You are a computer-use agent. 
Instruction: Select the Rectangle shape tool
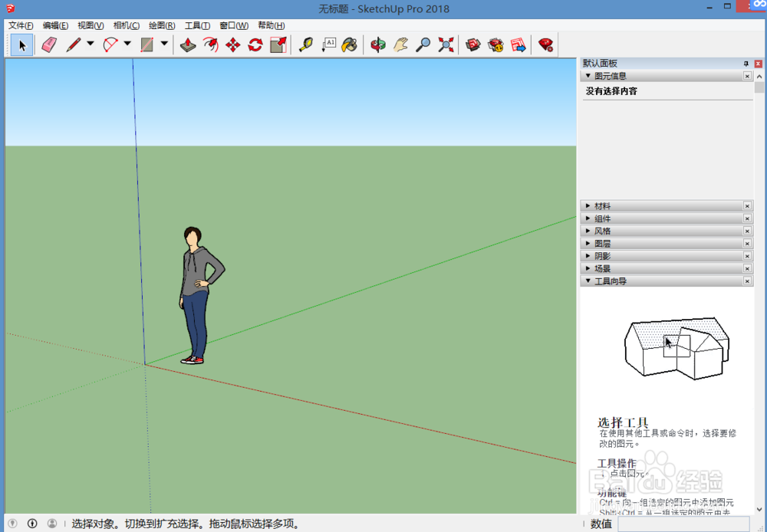(x=147, y=45)
